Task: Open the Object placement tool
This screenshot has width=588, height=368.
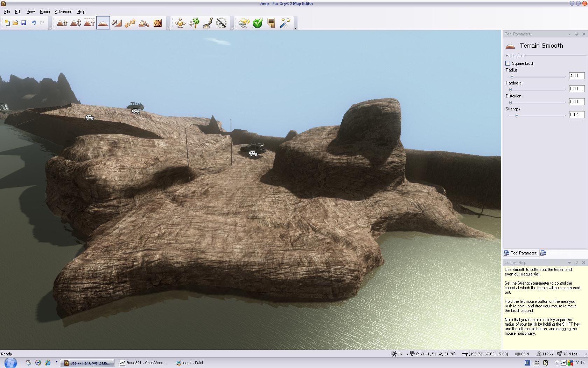Action: [x=180, y=23]
